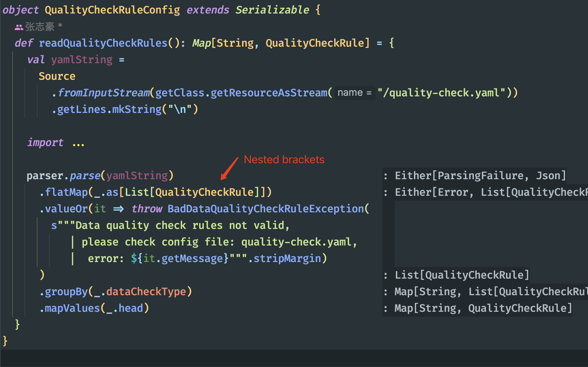588x367 pixels.
Task: Click the "name =" parameter hint
Action: [x=354, y=93]
